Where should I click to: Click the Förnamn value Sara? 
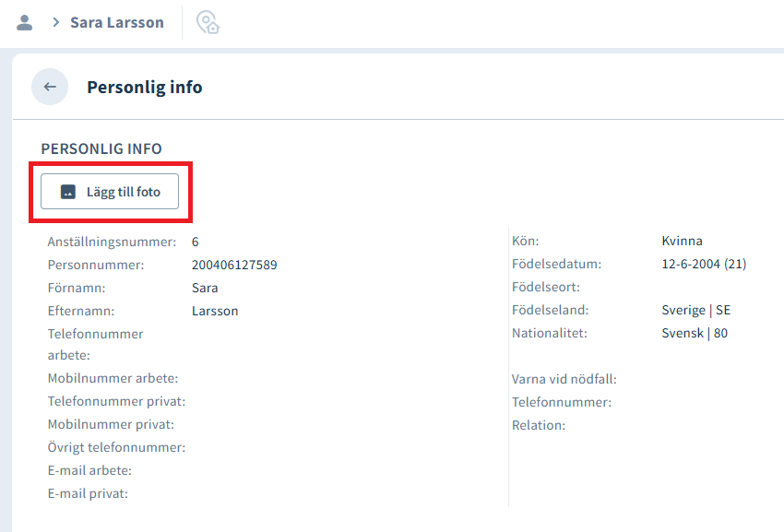point(205,288)
